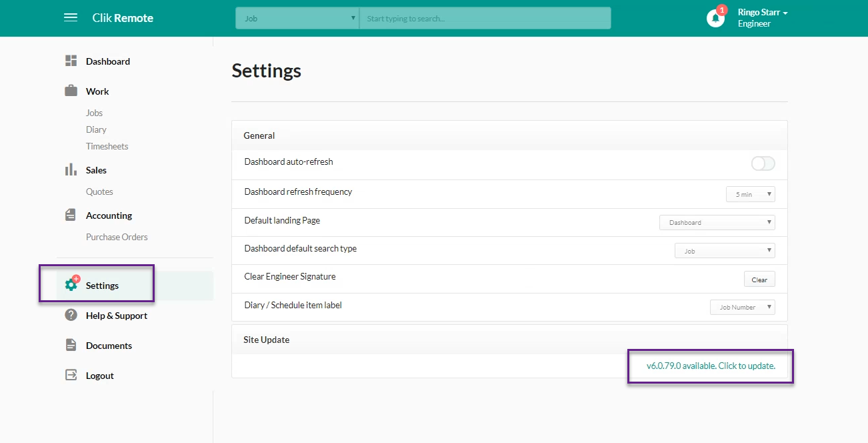This screenshot has width=868, height=443.
Task: Open Dashboard default search type dropdown
Action: [x=725, y=251]
